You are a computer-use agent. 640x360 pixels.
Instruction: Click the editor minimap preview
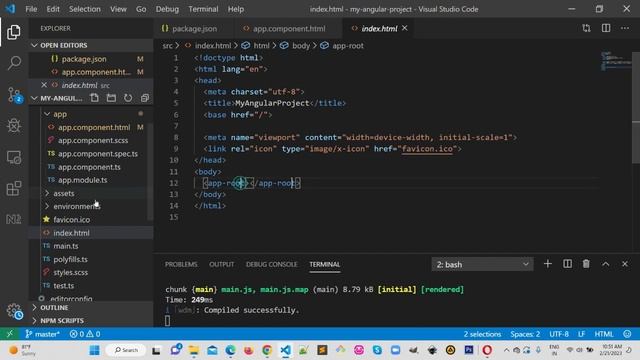point(616,61)
